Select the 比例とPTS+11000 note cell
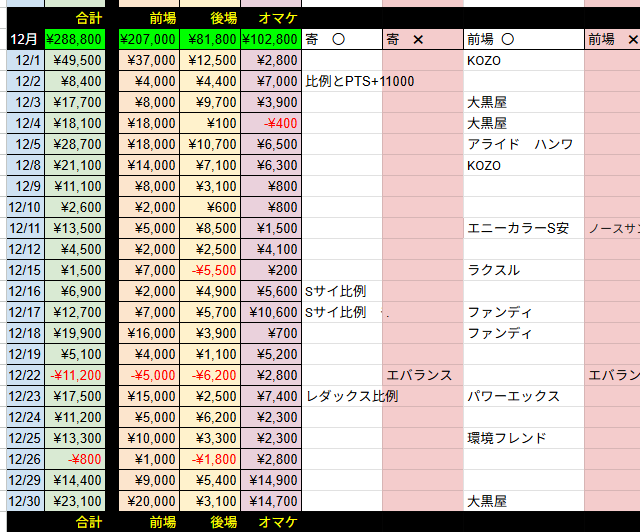 pyautogui.click(x=360, y=81)
